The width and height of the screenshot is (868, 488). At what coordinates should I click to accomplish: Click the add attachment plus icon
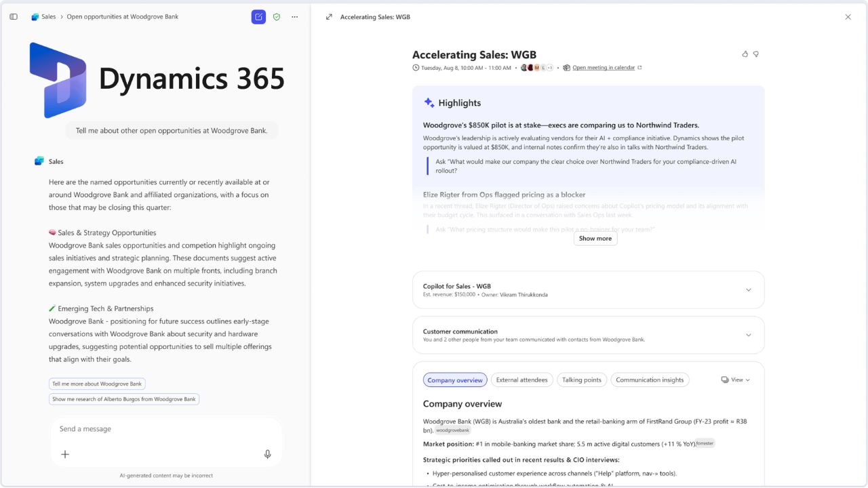(65, 454)
